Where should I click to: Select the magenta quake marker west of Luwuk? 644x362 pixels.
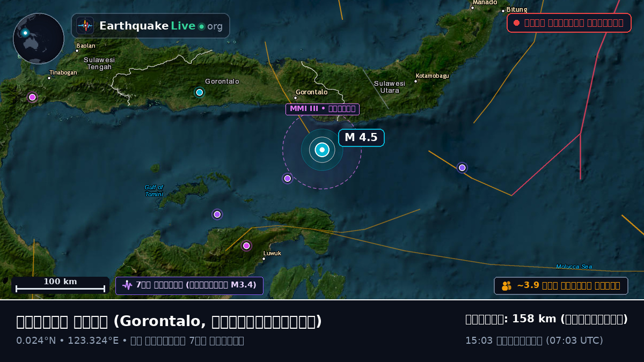click(246, 246)
